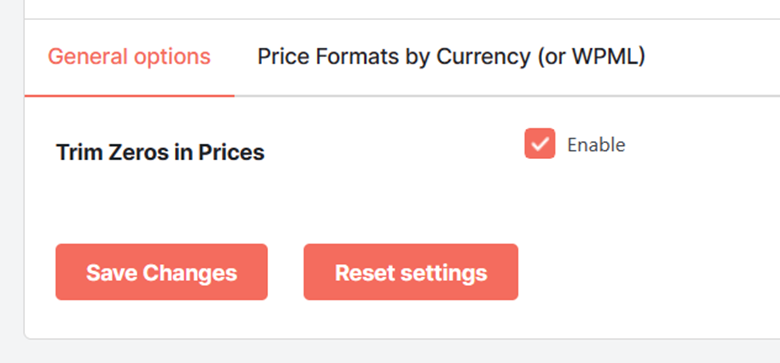Click the white checkmark icon
This screenshot has height=363, width=780.
tap(540, 144)
